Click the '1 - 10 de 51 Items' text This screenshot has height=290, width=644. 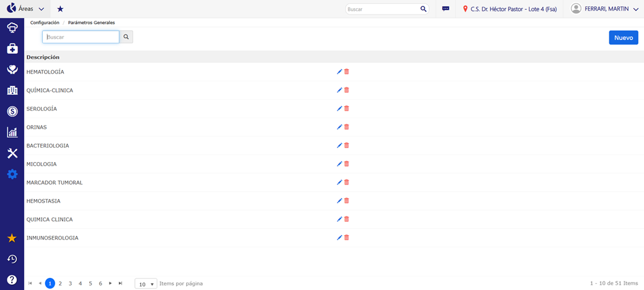614,284
